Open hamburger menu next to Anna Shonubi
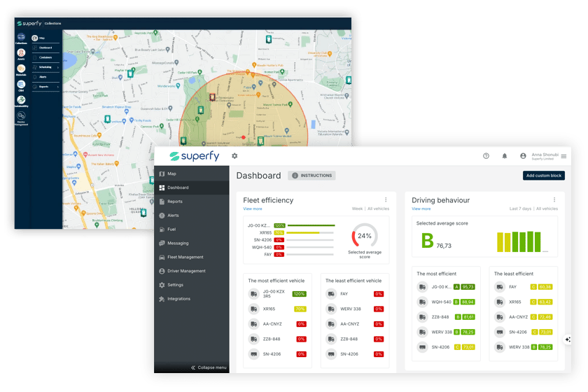The height and width of the screenshot is (392, 588). point(563,156)
